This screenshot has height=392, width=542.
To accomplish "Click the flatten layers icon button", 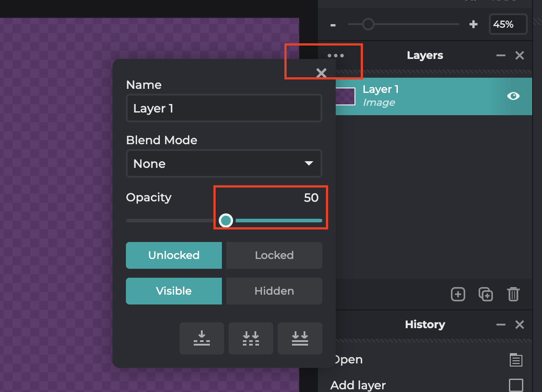I will 300,338.
